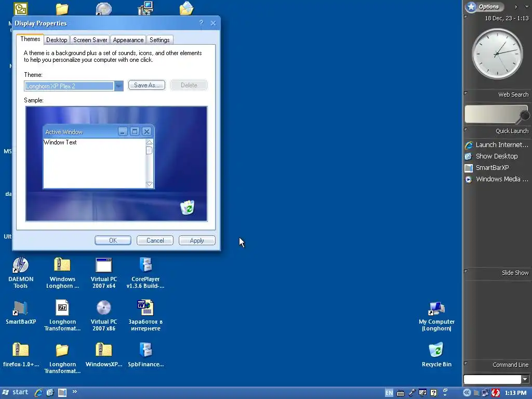Click the Command Line input field
This screenshot has height=399, width=532.
[493, 379]
